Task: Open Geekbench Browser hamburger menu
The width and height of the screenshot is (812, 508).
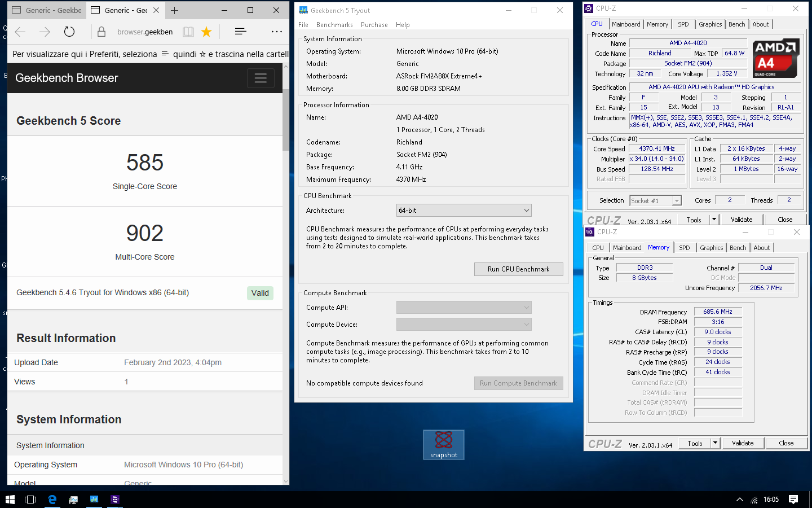Action: point(261,78)
